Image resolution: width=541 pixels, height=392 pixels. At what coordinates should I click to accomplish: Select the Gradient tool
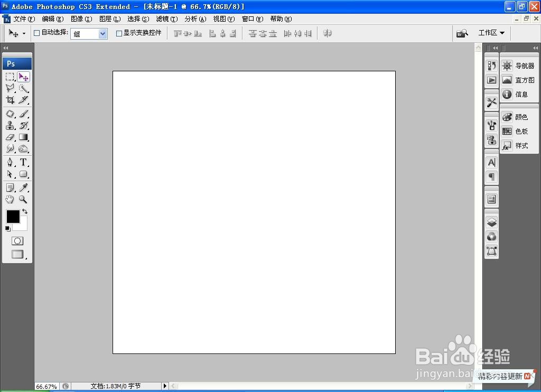23,137
